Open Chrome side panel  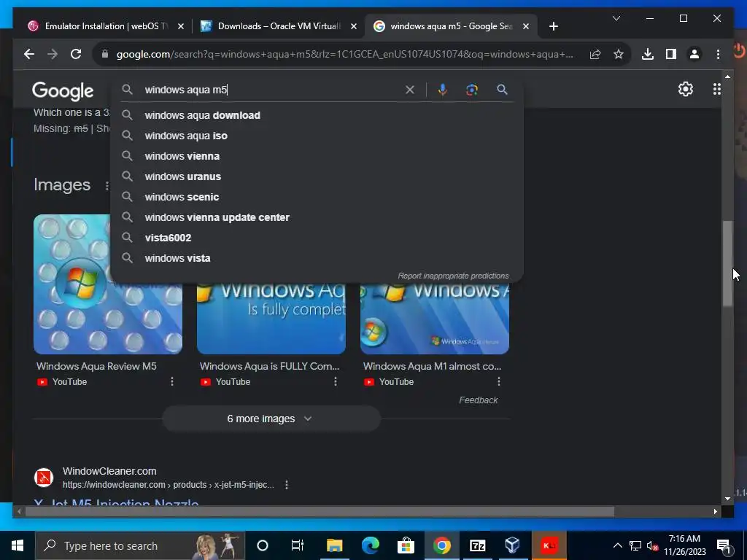pyautogui.click(x=671, y=54)
